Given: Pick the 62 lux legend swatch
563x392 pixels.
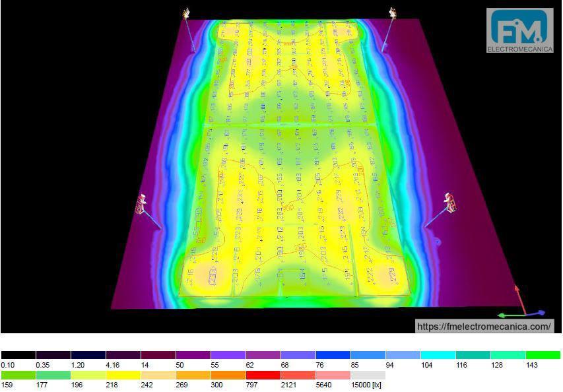Looking at the screenshot, I should click(x=263, y=355).
